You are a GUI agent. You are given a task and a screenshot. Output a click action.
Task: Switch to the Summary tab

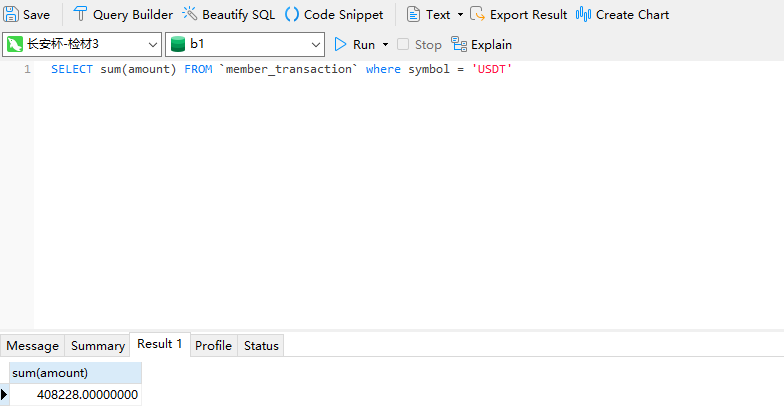coord(97,345)
